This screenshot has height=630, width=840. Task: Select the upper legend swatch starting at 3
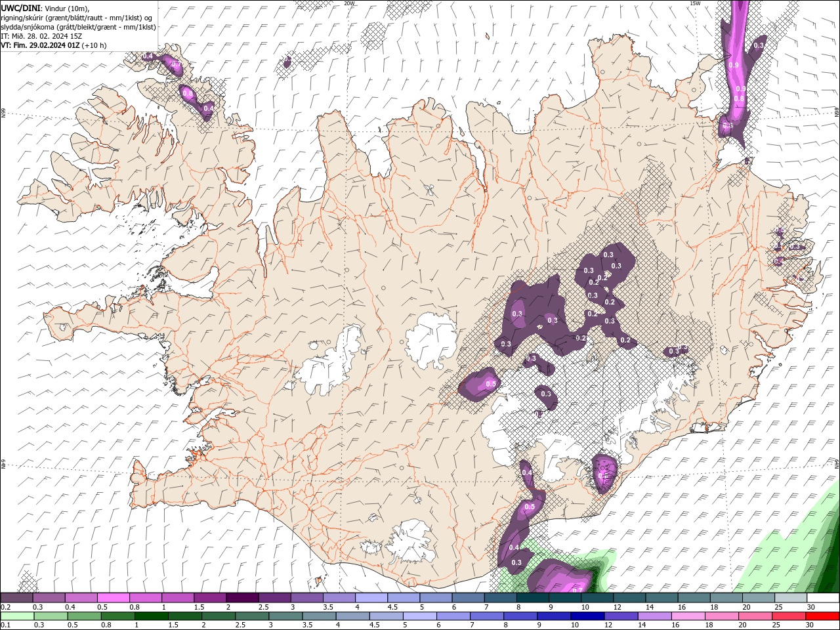[306, 598]
